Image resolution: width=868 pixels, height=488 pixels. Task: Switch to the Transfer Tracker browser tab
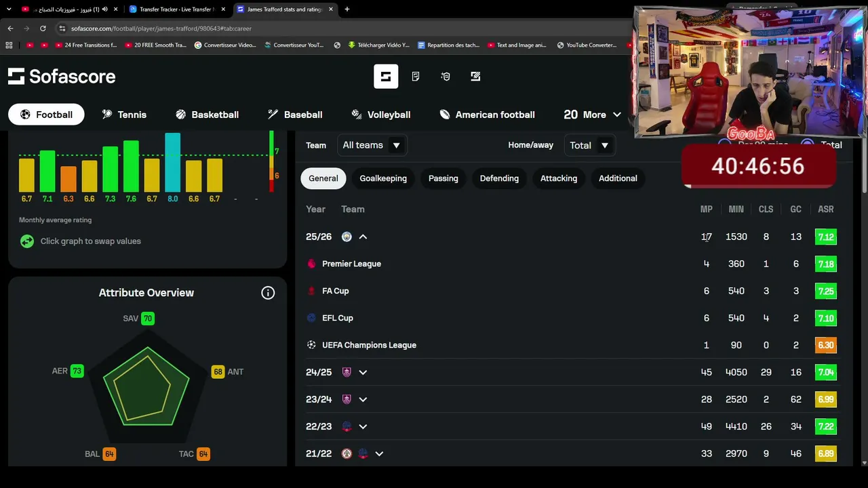coord(177,9)
